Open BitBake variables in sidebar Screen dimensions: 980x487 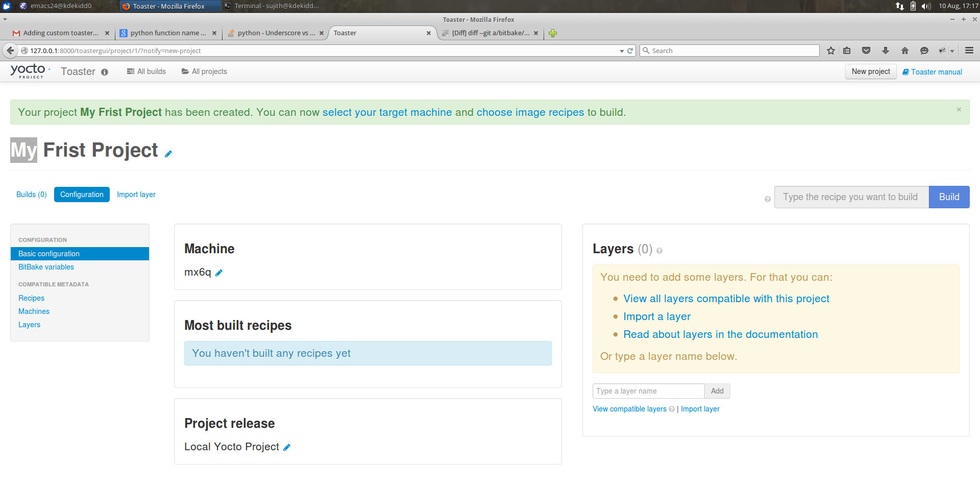tap(46, 267)
